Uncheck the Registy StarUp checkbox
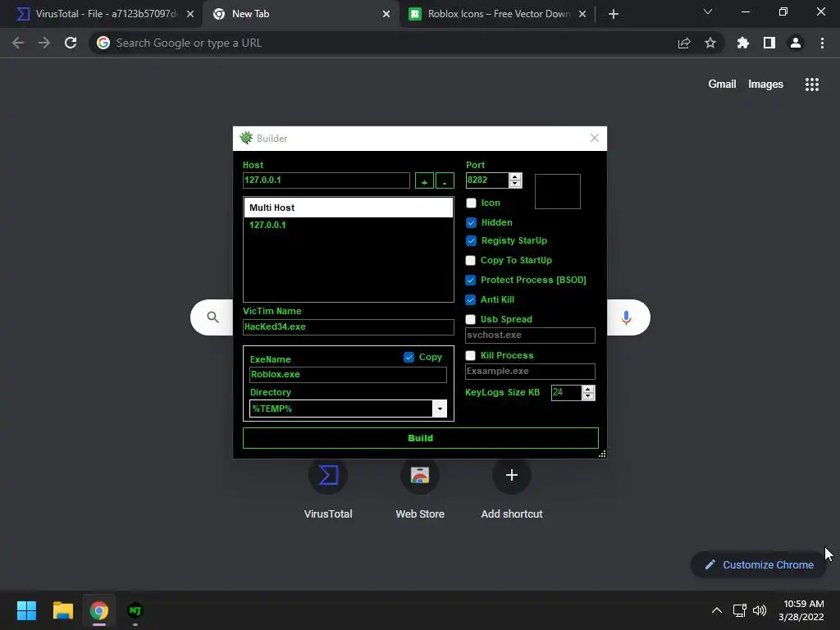 pyautogui.click(x=471, y=240)
